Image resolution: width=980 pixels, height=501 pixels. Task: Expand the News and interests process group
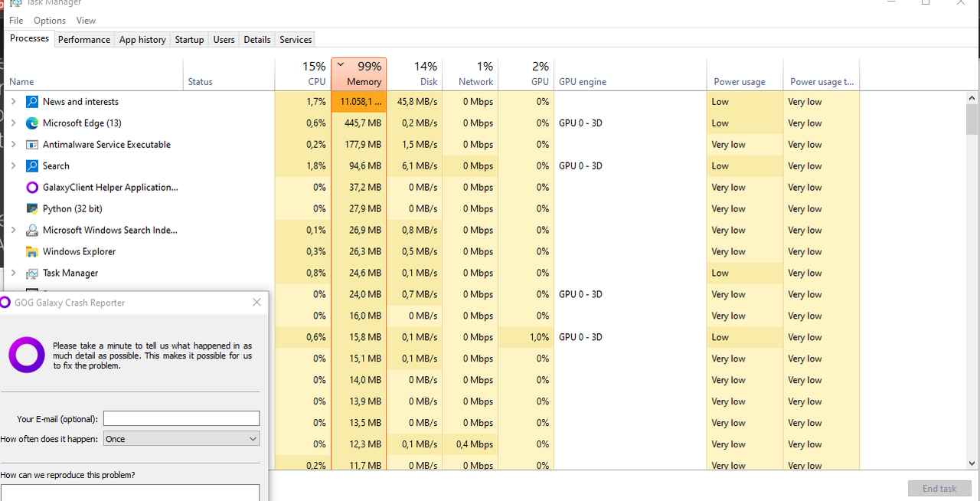pyautogui.click(x=13, y=102)
